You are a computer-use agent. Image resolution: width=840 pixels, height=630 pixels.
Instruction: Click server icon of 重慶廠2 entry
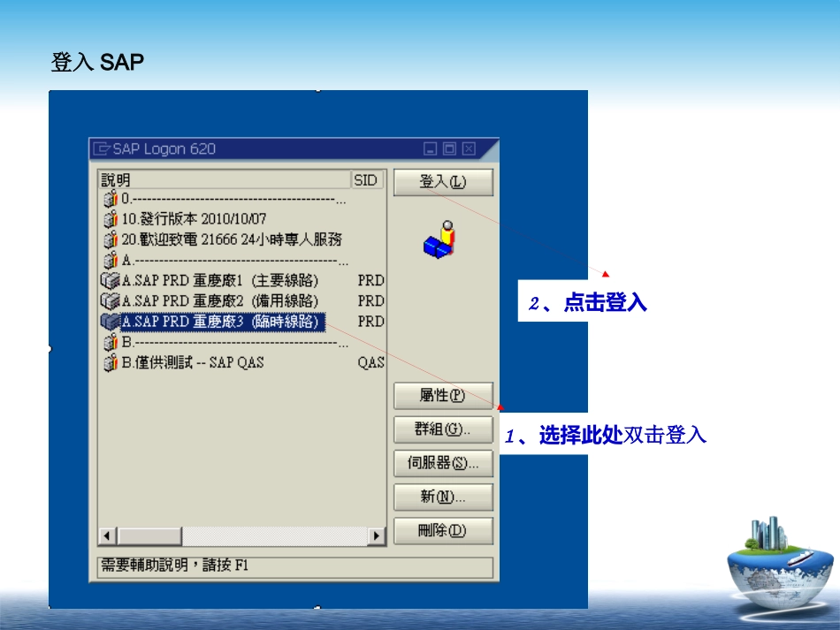[x=110, y=300]
